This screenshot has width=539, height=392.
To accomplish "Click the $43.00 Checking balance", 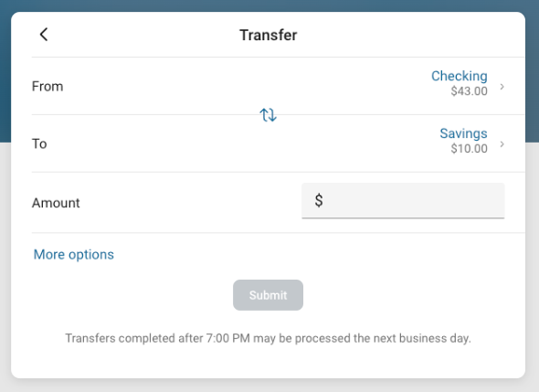I will pos(469,91).
